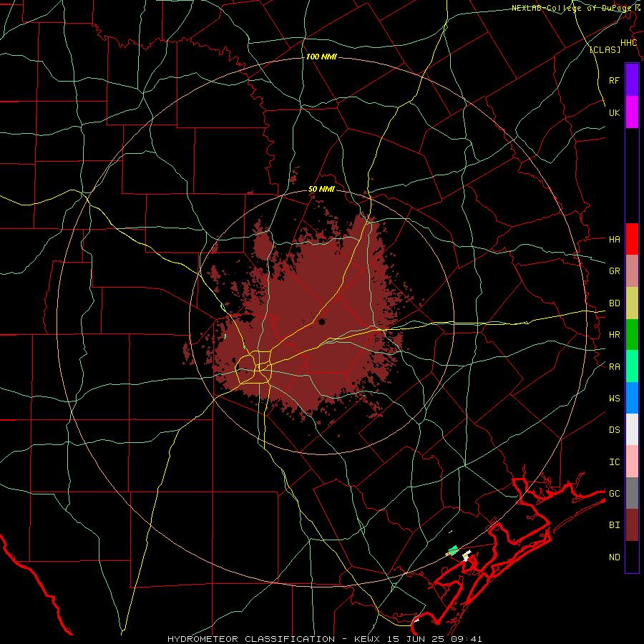Click the BD legend label
Screen dimensions: 644x644
(x=614, y=303)
